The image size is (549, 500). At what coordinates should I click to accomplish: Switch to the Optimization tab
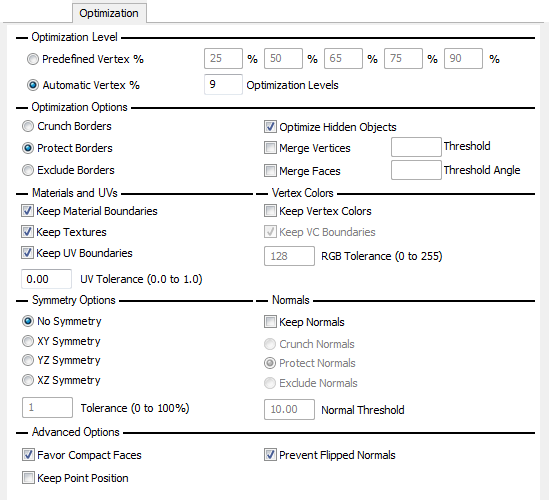coord(109,13)
